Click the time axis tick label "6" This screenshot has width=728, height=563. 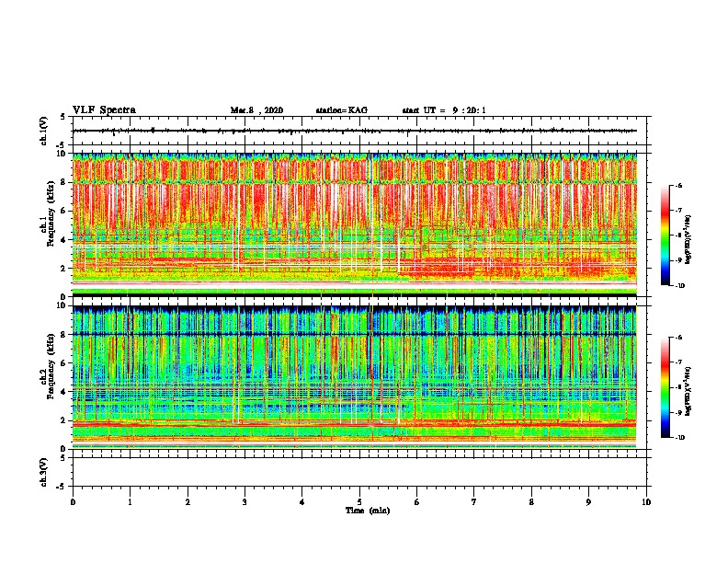coord(417,502)
